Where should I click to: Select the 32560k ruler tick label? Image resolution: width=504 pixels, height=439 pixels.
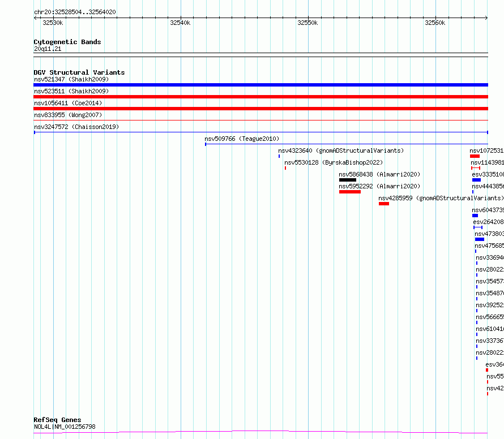click(x=435, y=23)
